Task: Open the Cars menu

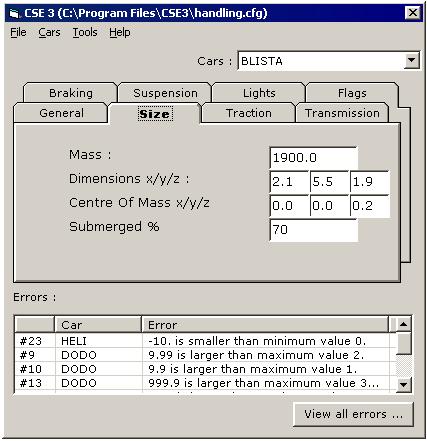Action: (49, 32)
